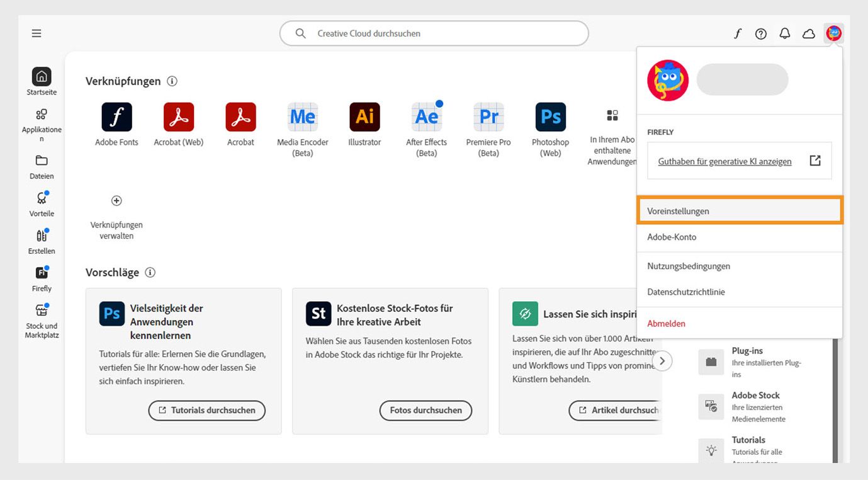Show apps included in Ihrem Abo
Screen dimensions: 868x480
click(612, 115)
